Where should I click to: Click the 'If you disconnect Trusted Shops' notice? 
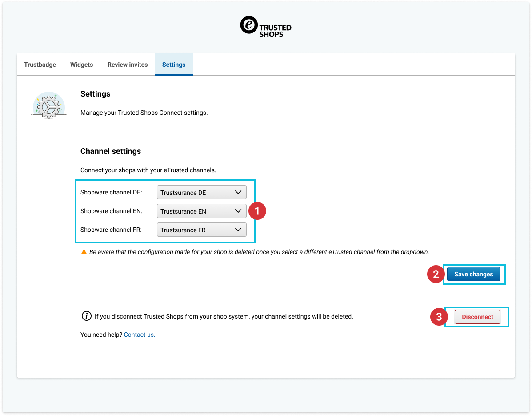(224, 316)
